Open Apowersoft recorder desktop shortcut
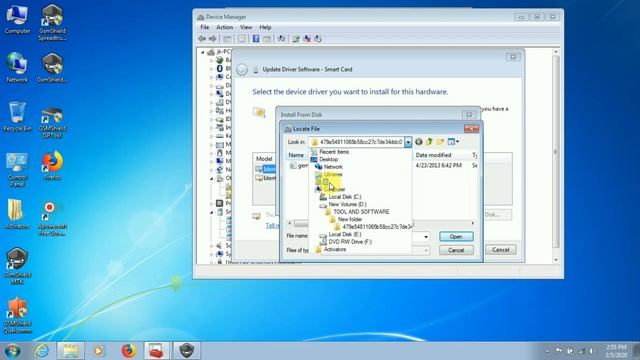Viewport: 640px width, 360px height. pos(52,218)
